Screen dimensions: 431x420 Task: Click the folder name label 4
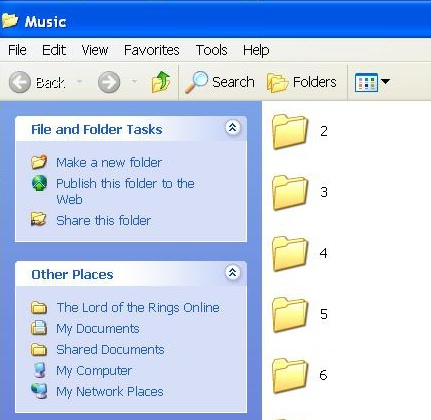coord(324,253)
